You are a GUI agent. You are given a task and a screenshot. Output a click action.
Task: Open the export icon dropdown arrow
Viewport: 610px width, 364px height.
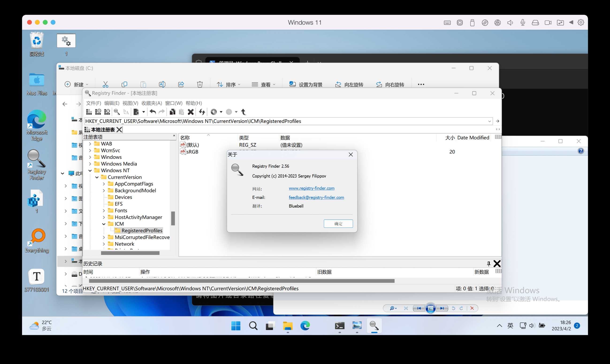[144, 112]
